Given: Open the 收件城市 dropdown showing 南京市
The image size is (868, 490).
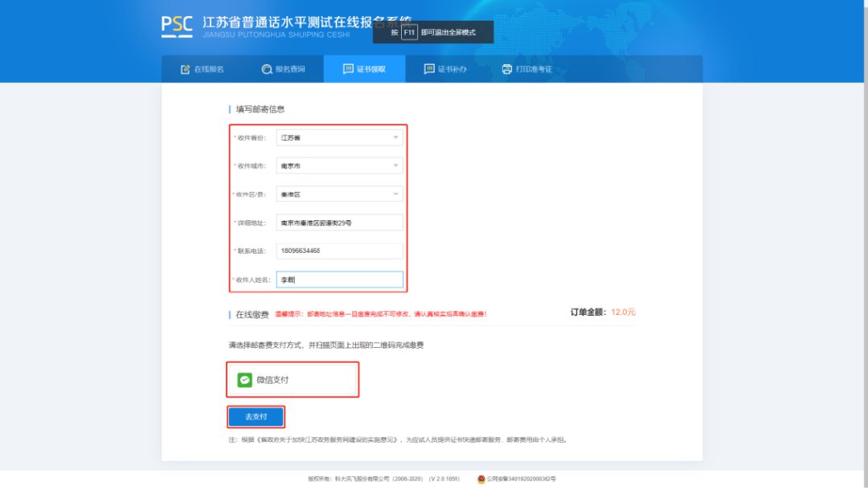Looking at the screenshot, I should click(338, 165).
